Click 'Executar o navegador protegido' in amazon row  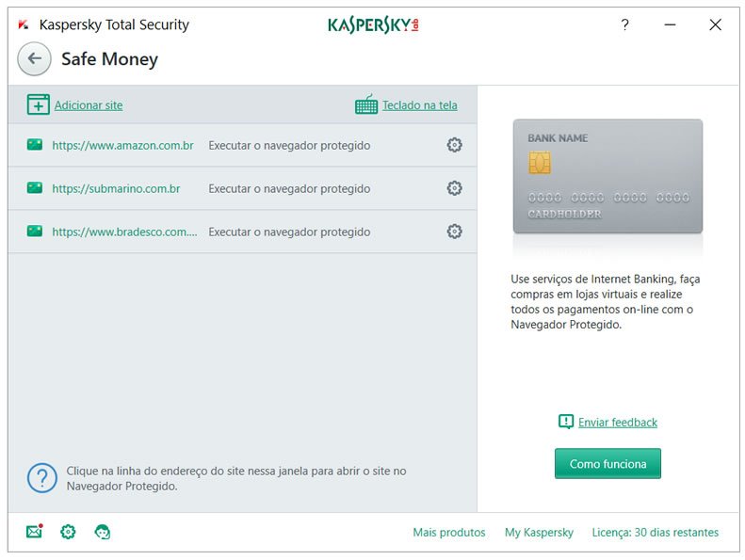(289, 145)
